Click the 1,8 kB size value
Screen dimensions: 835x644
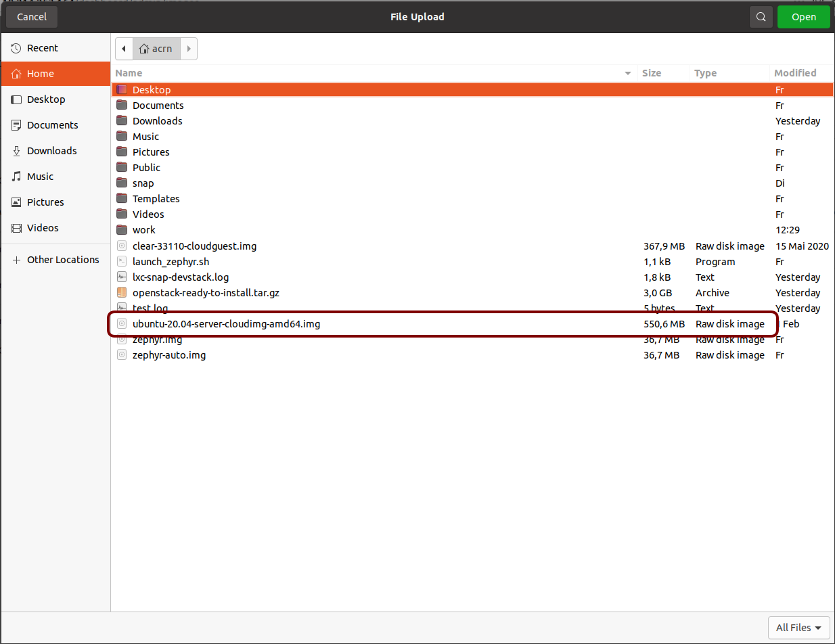point(657,277)
